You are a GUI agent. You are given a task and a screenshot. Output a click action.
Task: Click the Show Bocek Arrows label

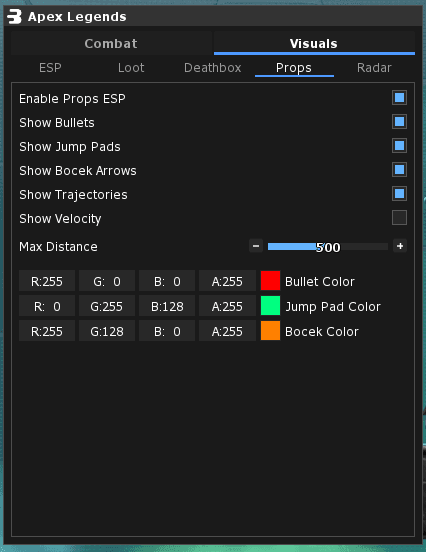(x=78, y=171)
